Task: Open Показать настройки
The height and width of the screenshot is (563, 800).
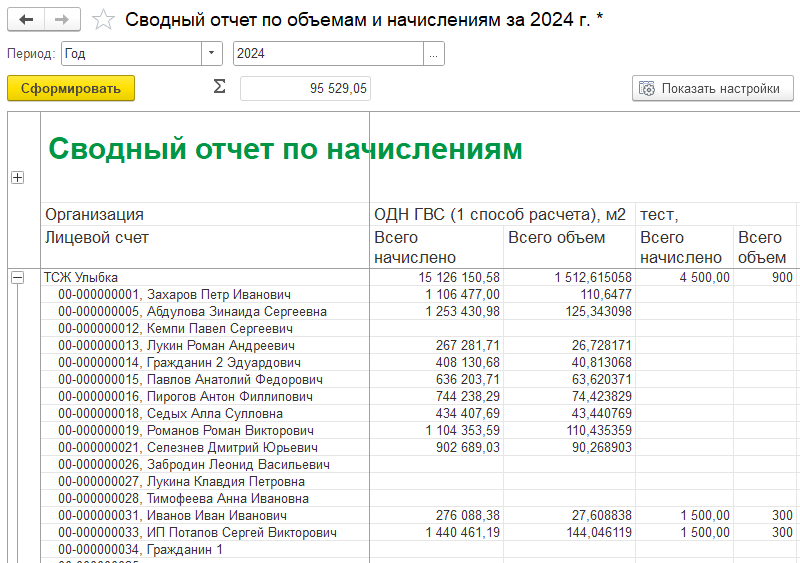Action: [x=713, y=88]
